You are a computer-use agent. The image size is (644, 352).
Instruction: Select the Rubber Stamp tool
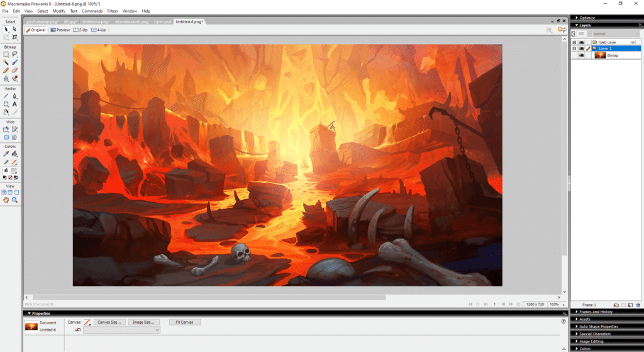[14, 78]
